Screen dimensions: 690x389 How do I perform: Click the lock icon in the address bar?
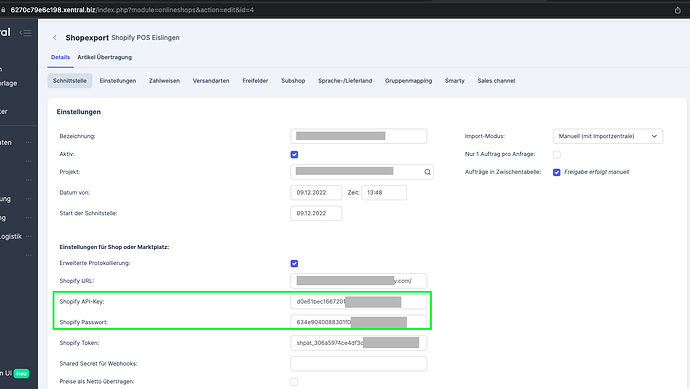click(x=4, y=10)
